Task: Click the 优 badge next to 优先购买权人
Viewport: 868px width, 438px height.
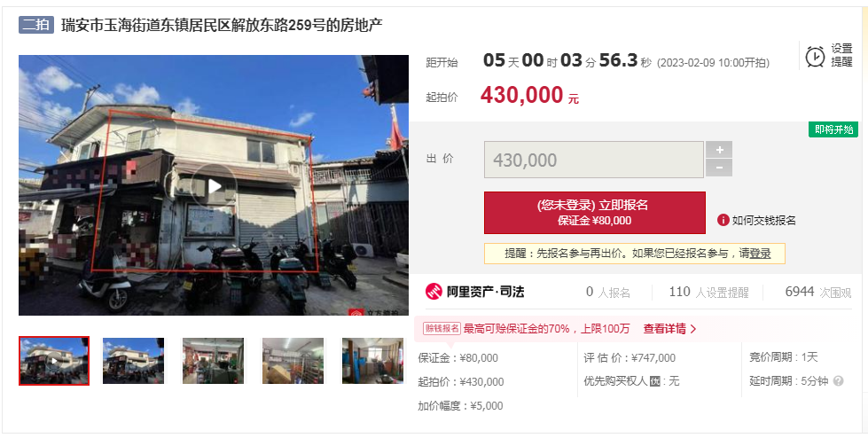Action: click(x=655, y=381)
